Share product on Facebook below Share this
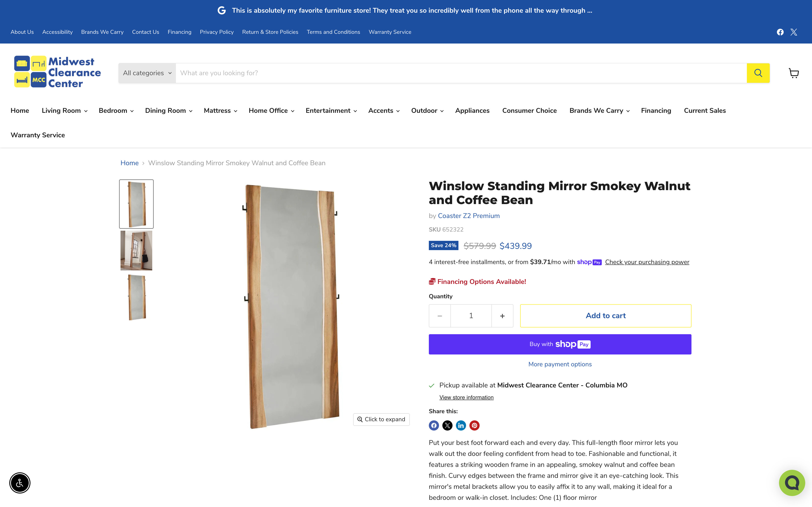 (434, 425)
